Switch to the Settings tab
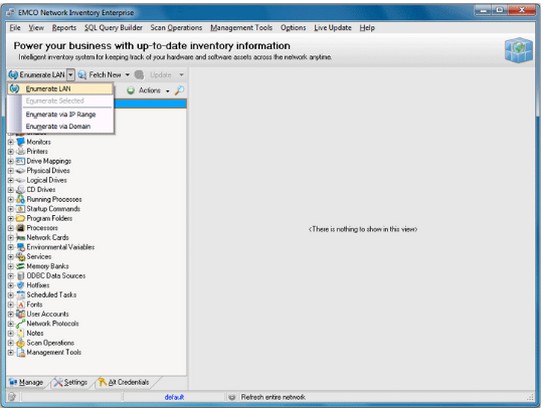 (x=71, y=382)
